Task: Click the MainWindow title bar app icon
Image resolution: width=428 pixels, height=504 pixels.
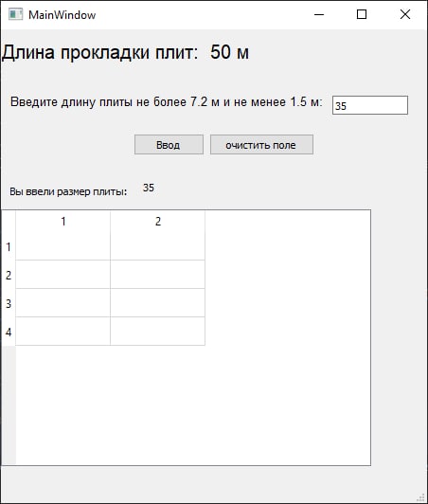Action: coord(15,14)
